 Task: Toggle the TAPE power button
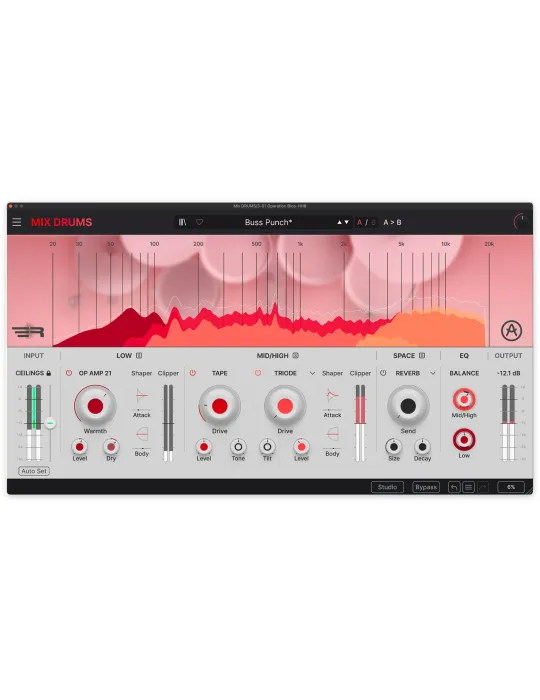pyautogui.click(x=193, y=373)
